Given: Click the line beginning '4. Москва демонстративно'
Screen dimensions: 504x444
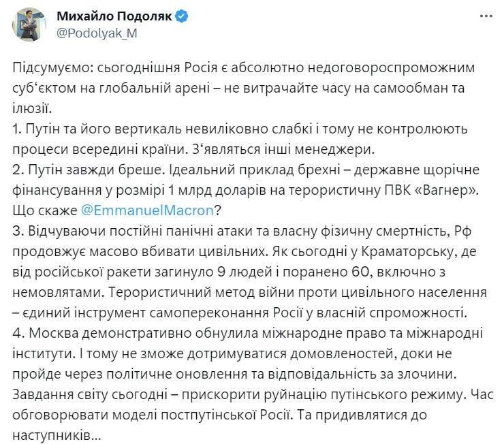Looking at the screenshot, I should 248,333.
